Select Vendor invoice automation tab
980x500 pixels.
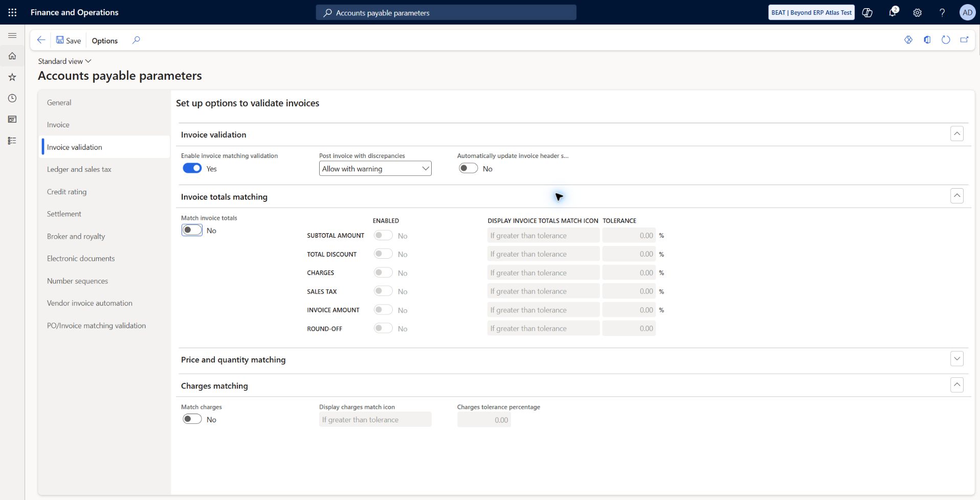point(106,303)
